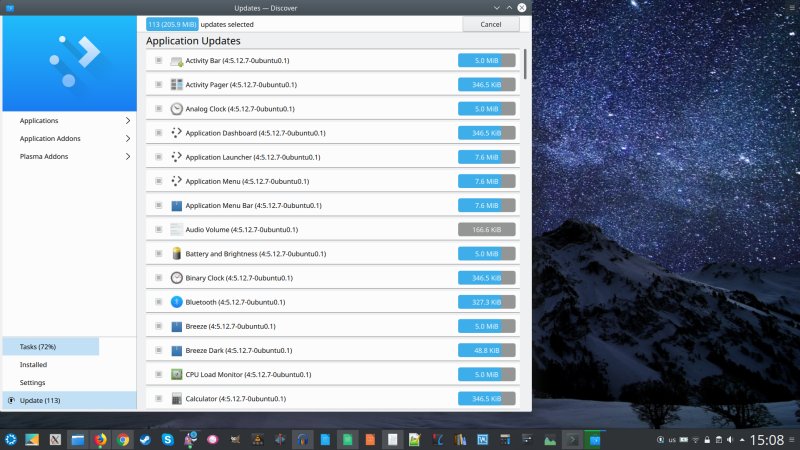The width and height of the screenshot is (800, 450).
Task: Toggle the Breeze update checkbox
Action: 159,326
